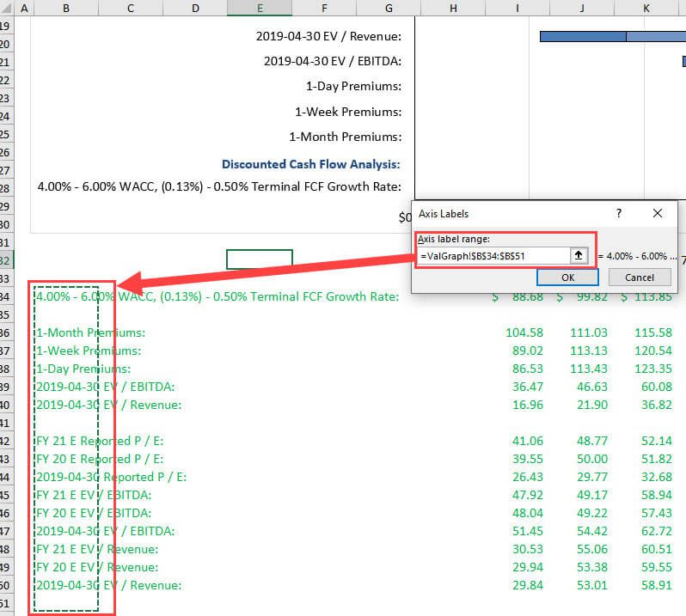
Task: Select column E header
Action: pos(260,8)
